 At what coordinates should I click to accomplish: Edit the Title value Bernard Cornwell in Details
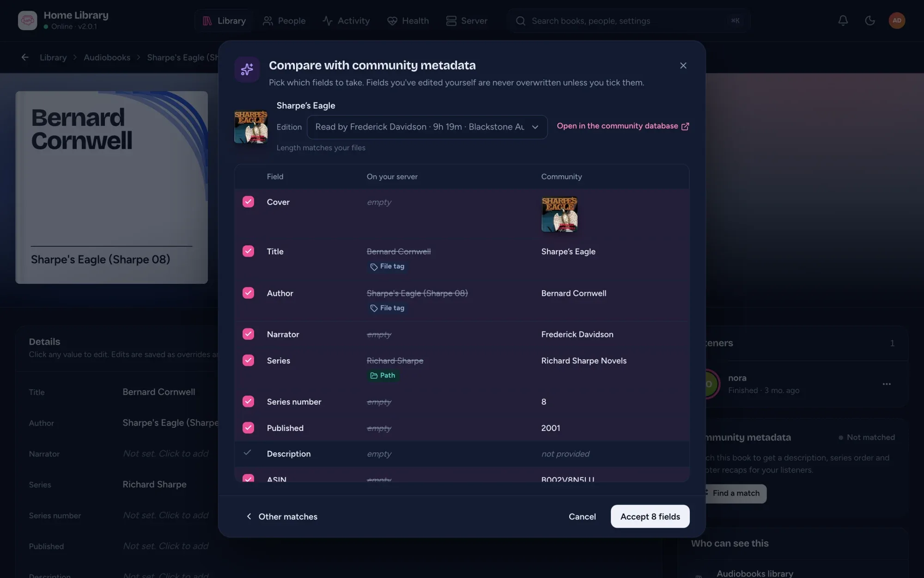pos(158,392)
